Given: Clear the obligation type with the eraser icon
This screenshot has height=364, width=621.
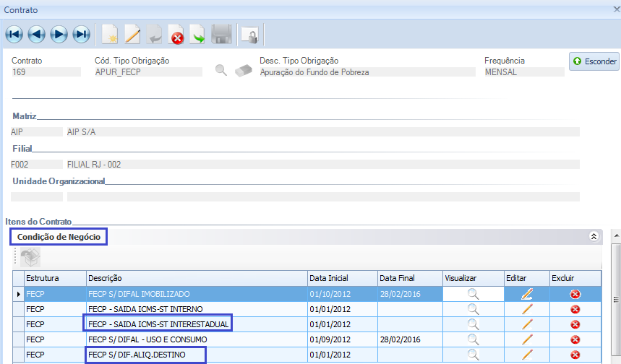Looking at the screenshot, I should point(244,70).
